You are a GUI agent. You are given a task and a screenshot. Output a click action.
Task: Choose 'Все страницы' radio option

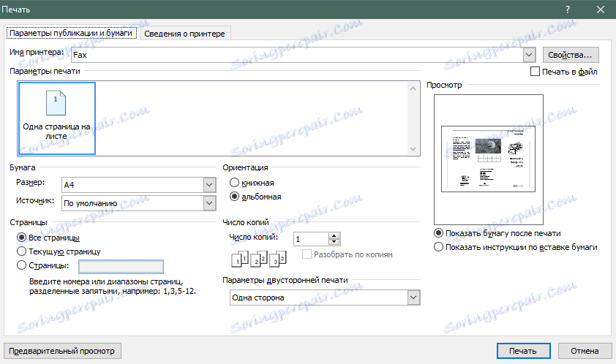click(22, 238)
